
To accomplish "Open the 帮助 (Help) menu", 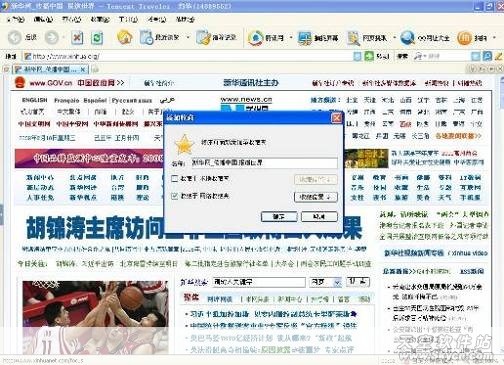I will 185,20.
